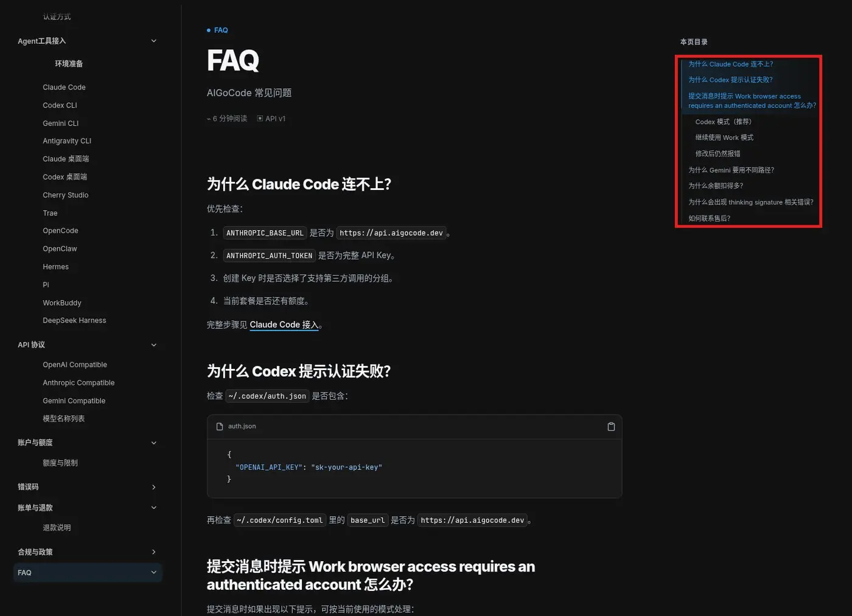
Task: Open the 额度与限制 page
Action: click(60, 463)
